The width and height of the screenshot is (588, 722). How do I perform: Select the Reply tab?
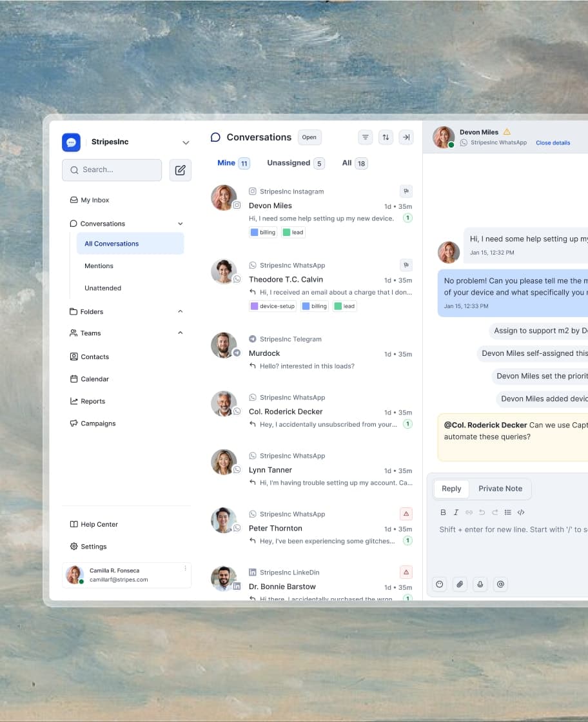pos(451,489)
